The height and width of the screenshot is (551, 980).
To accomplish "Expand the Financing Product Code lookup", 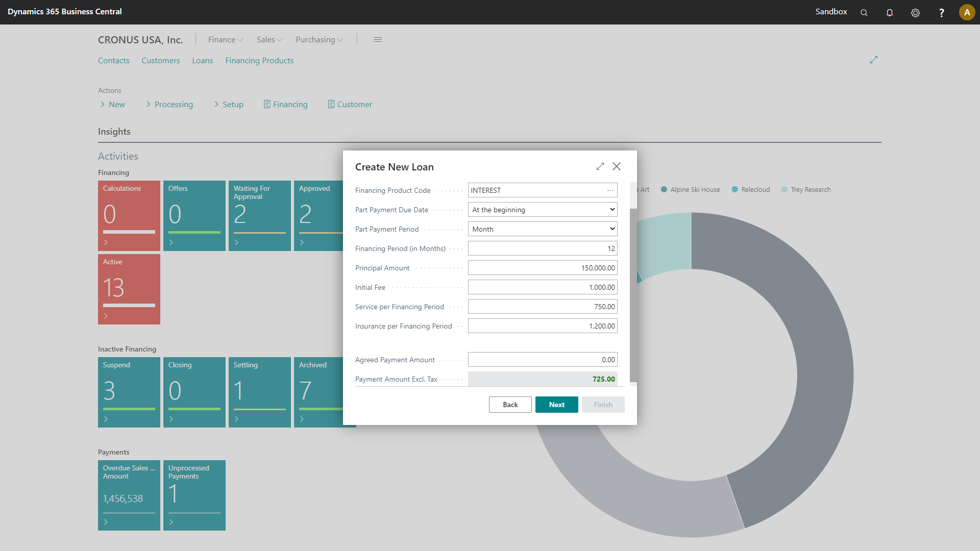I will pyautogui.click(x=610, y=190).
